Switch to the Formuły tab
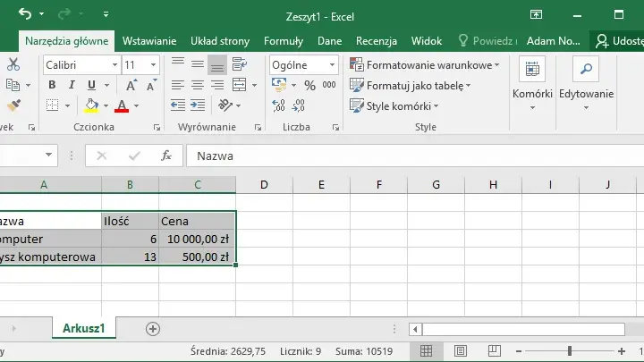Image resolution: width=644 pixels, height=362 pixels. click(x=284, y=41)
